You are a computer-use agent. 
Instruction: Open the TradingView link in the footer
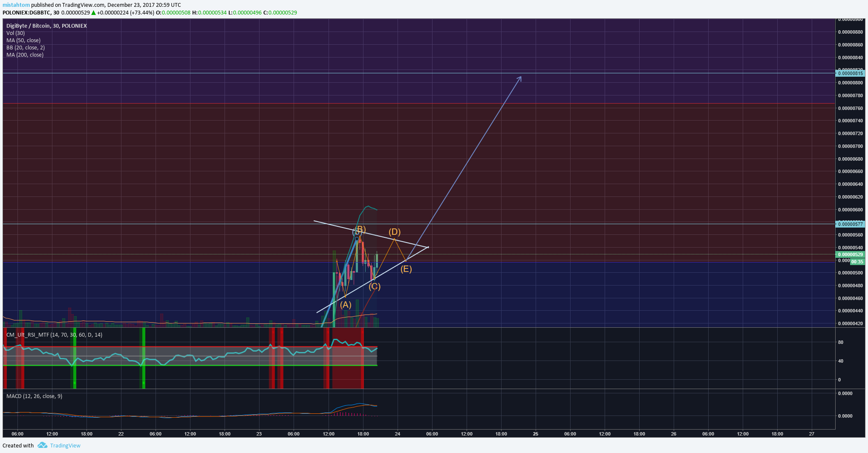[65, 445]
